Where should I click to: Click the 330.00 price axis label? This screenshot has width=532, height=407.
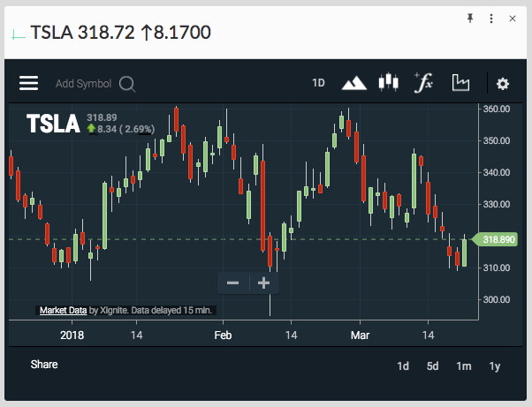click(497, 204)
